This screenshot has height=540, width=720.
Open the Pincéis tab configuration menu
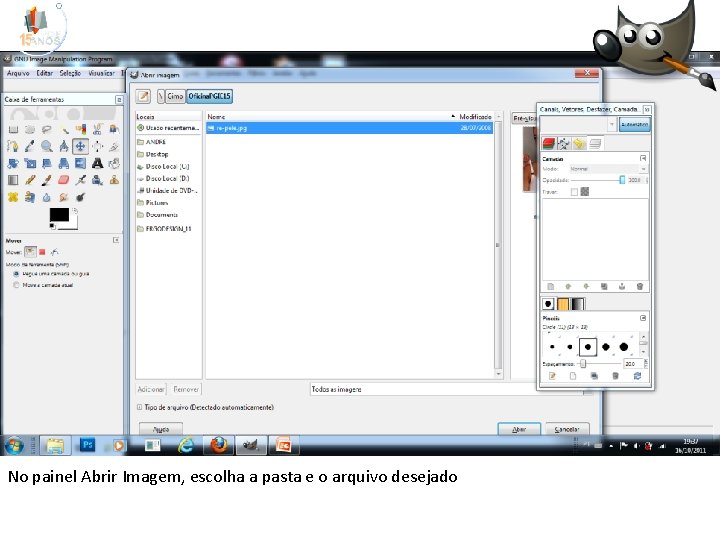click(x=643, y=318)
